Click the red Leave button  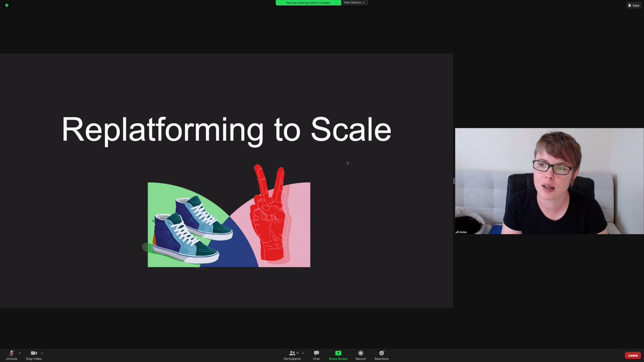(x=633, y=356)
